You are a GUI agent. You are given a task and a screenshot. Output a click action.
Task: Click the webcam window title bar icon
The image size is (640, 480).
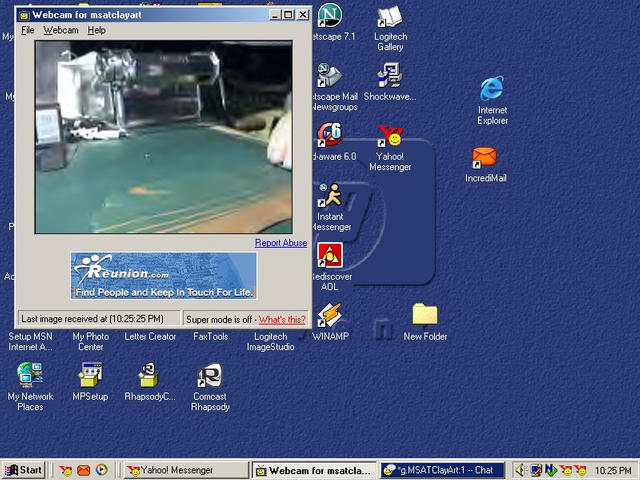coord(24,16)
